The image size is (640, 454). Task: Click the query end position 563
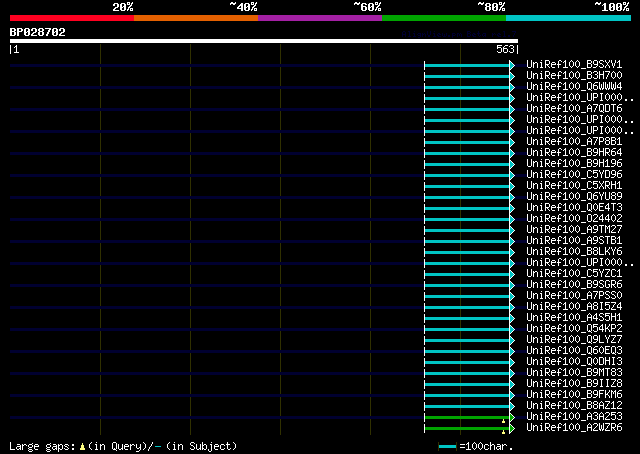[x=505, y=49]
